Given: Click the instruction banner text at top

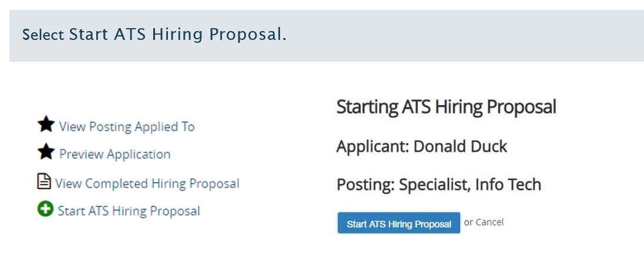Looking at the screenshot, I should click(x=154, y=35).
